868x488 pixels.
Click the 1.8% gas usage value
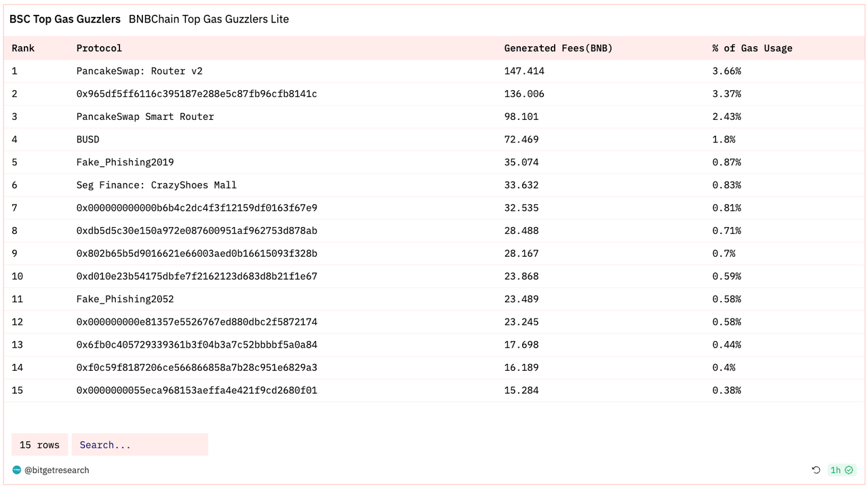point(724,140)
